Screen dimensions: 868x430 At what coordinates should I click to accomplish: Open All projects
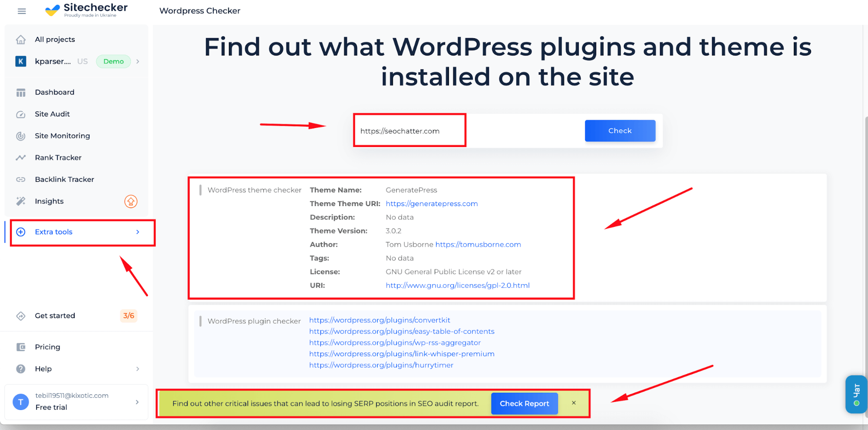tap(55, 39)
